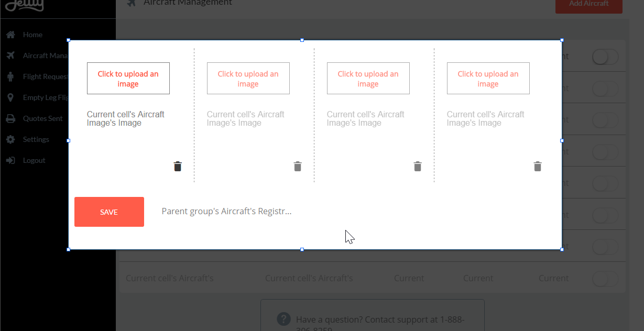Toggle the switch in the top aircraft row
The width and height of the screenshot is (644, 331).
(x=605, y=57)
